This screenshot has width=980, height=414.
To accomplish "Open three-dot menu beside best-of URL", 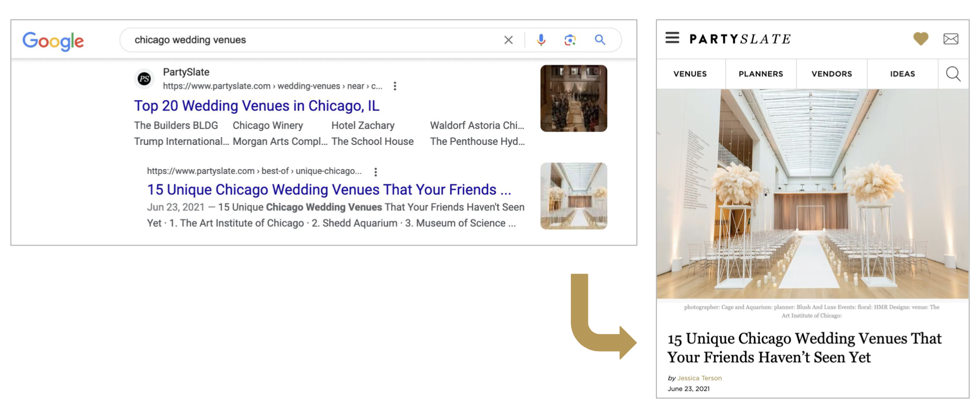I will click(x=376, y=171).
